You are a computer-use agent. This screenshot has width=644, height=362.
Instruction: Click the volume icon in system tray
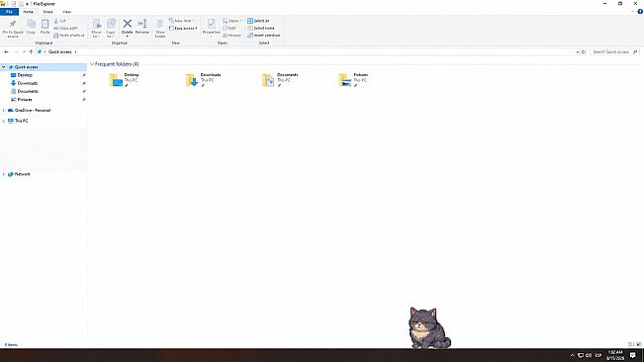[589, 355]
